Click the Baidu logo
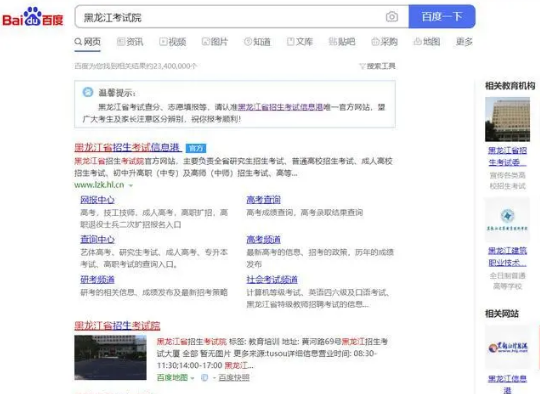This screenshot has width=540, height=394. (x=33, y=17)
